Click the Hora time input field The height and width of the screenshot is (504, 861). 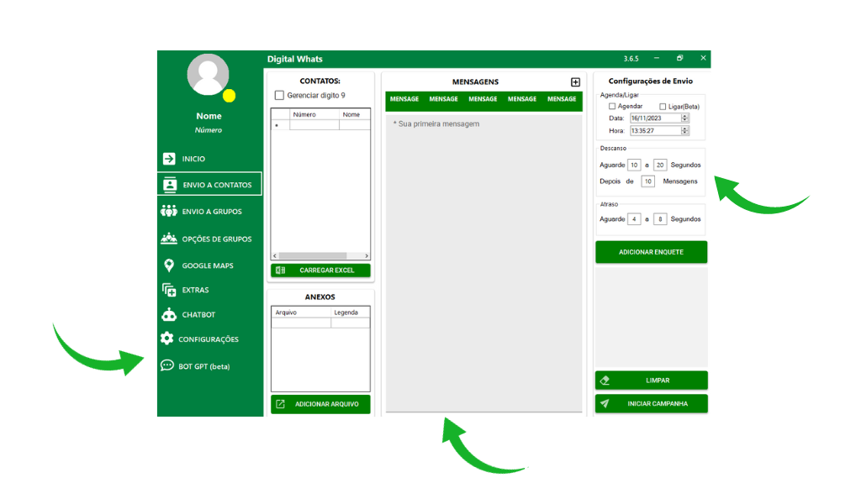pos(656,130)
